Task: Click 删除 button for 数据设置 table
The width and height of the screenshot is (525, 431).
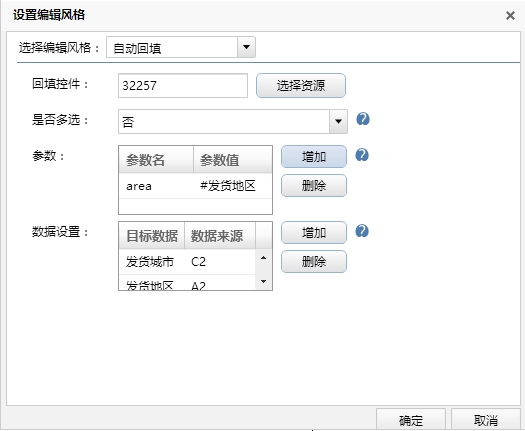Action: [314, 261]
